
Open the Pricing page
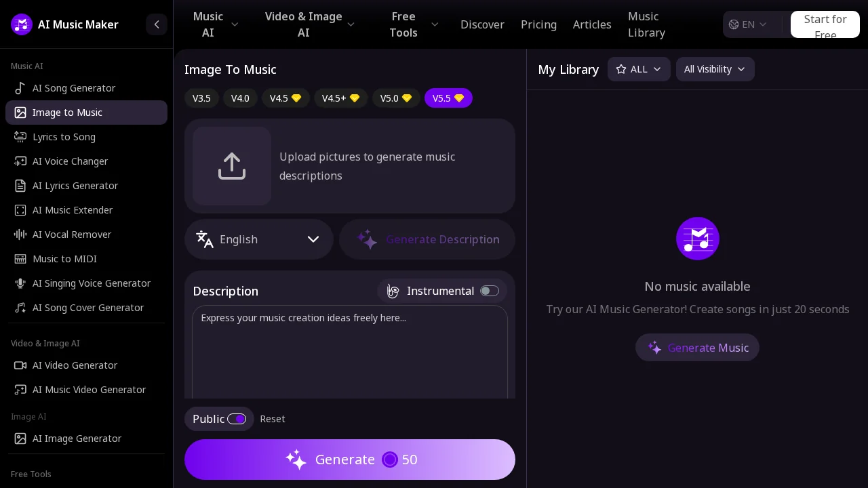538,24
